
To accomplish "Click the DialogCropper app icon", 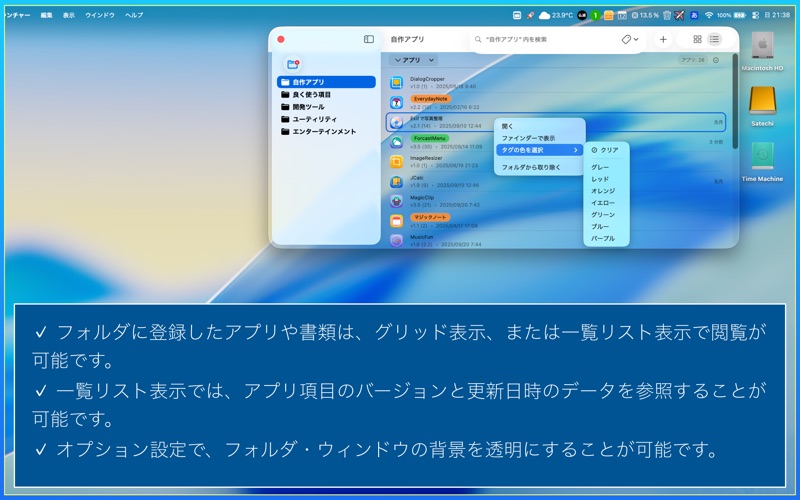I will pyautogui.click(x=396, y=83).
